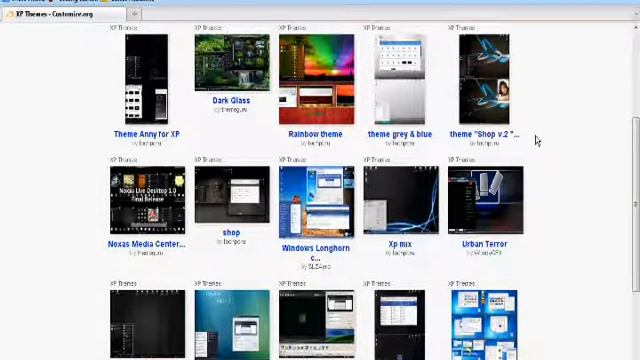Screen dimensions: 640x360
Task: Click XP Themes category above Urban Terror
Action: (462, 160)
